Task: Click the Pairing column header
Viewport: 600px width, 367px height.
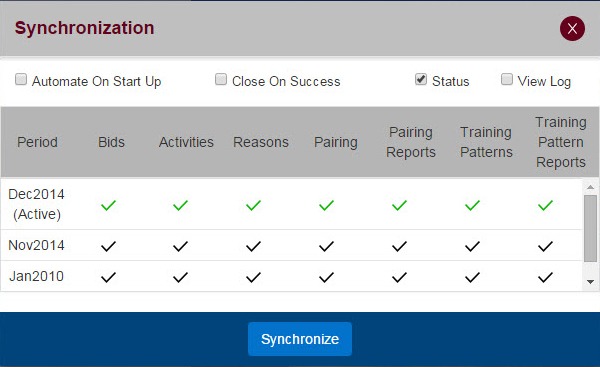Action: (x=336, y=142)
